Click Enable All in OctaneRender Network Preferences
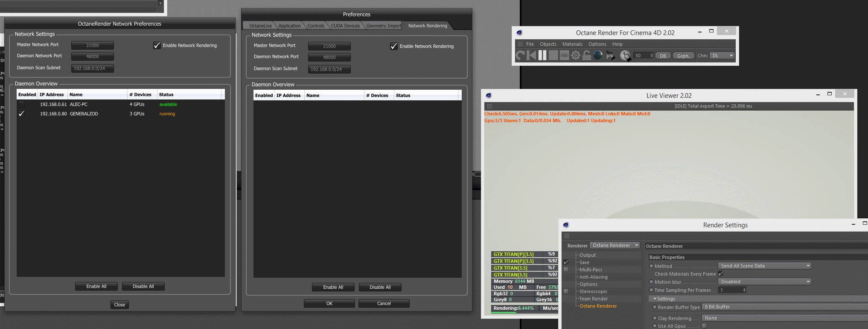Viewport: 868px width, 329px height. tap(96, 286)
